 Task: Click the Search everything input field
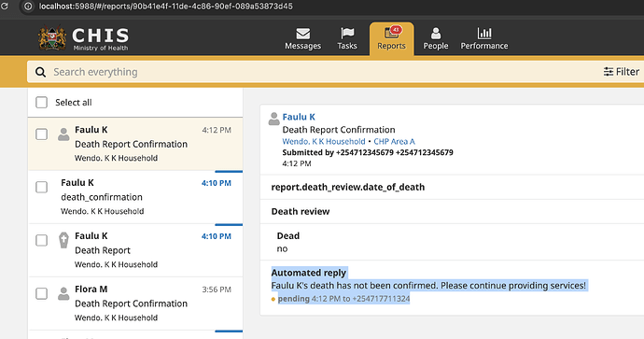tap(312, 72)
